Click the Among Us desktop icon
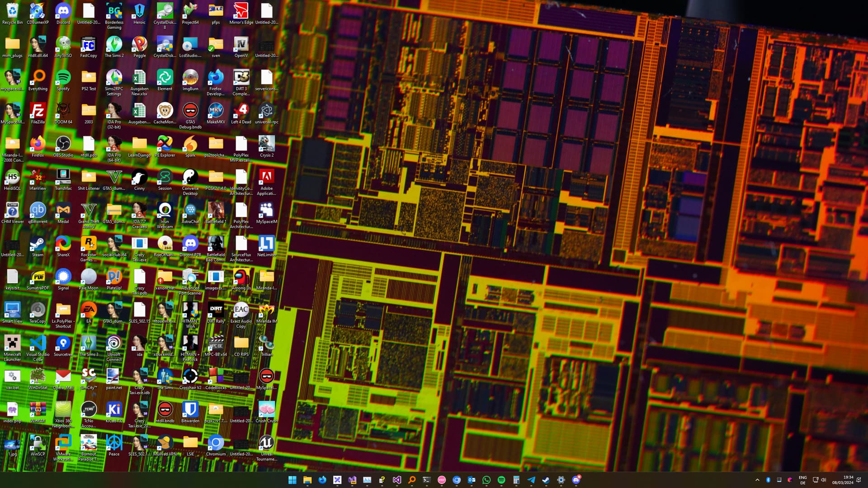This screenshot has height=488, width=868. click(x=241, y=280)
